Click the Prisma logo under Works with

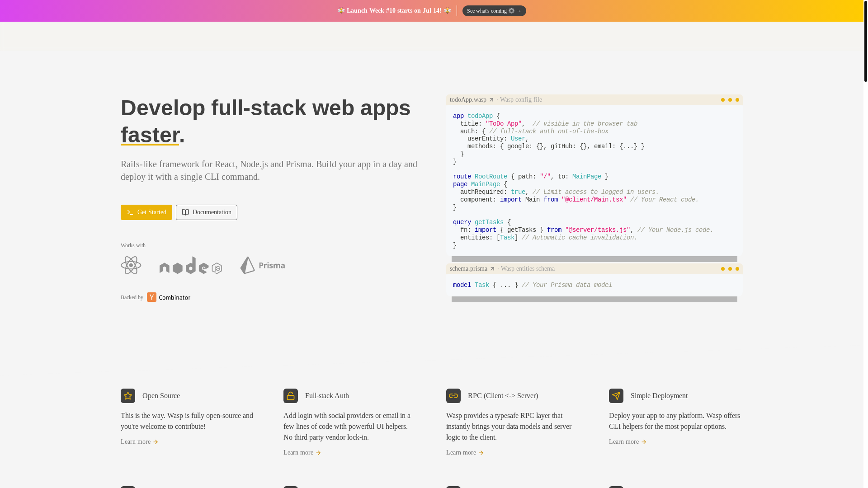(263, 265)
